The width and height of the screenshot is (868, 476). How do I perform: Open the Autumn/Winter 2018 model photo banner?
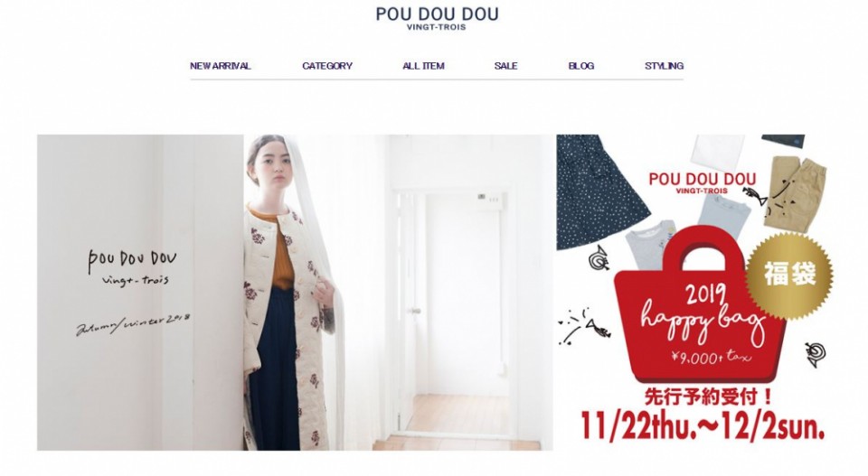pos(295,293)
